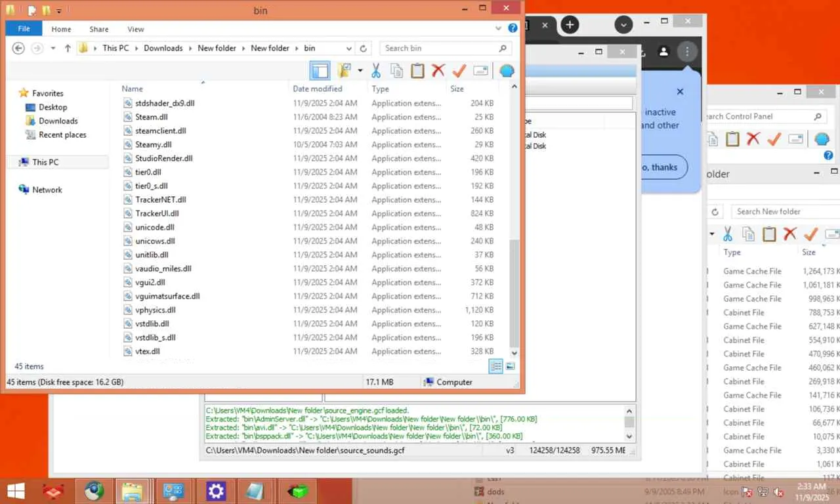This screenshot has height=504, width=840.
Task: Open the File tab in bin window
Action: 24,29
